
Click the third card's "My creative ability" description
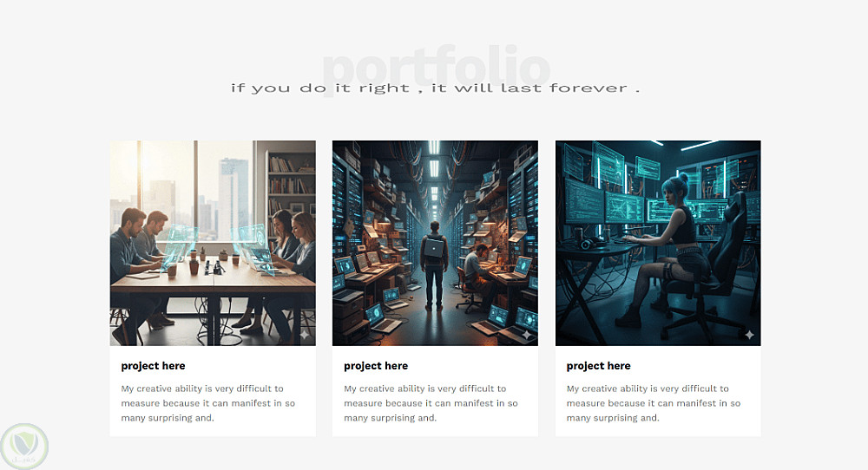click(x=654, y=403)
